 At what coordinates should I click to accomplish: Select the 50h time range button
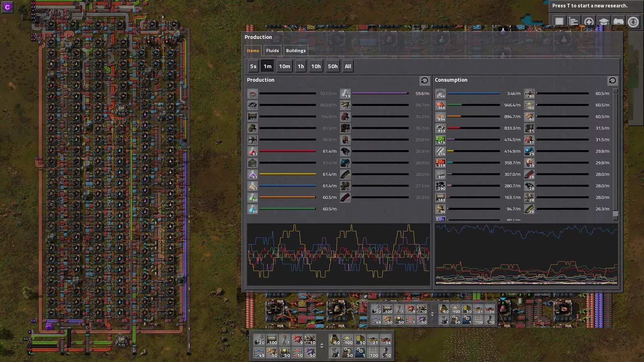(332, 66)
